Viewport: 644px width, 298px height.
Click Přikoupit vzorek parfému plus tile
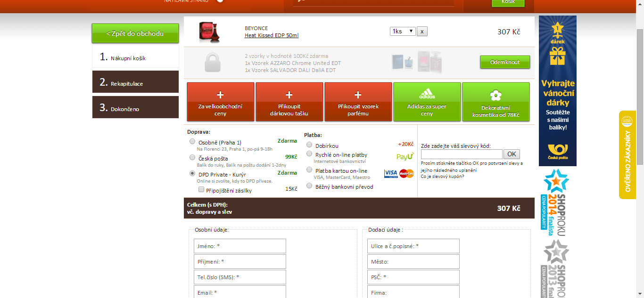358,102
